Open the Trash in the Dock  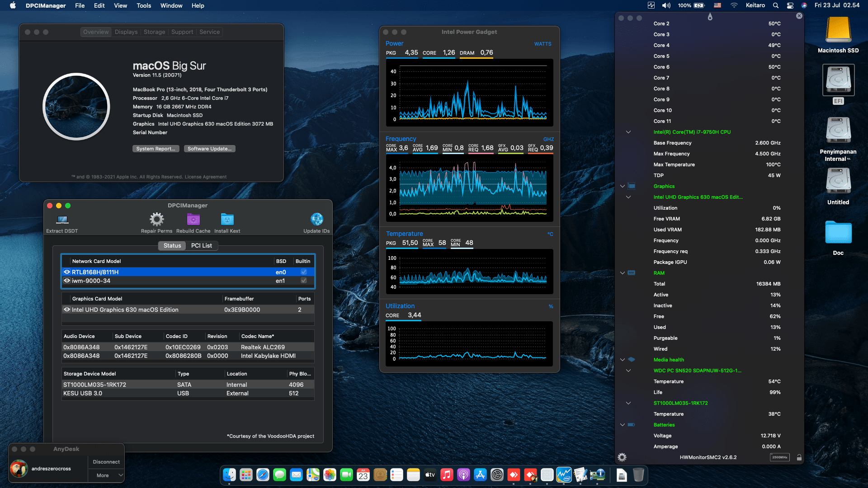638,475
